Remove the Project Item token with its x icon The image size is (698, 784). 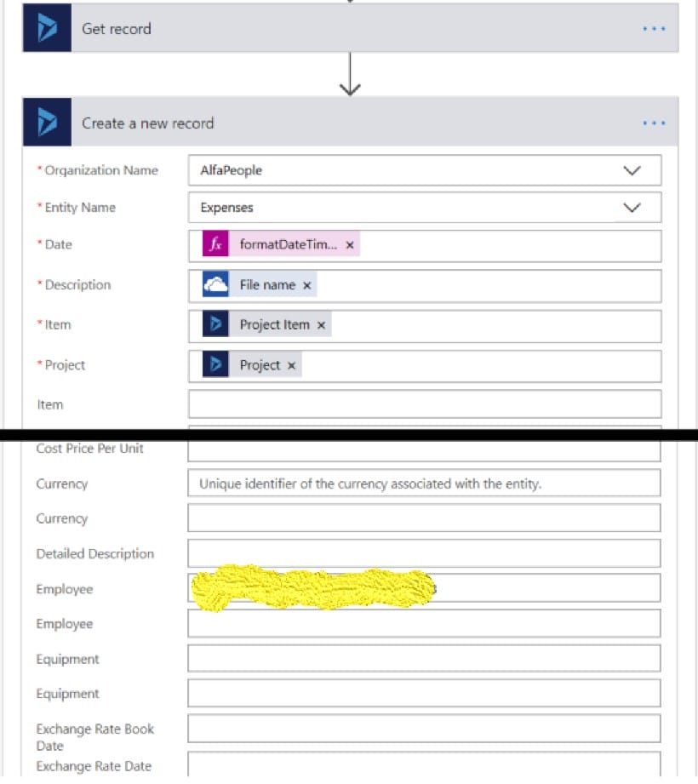coord(322,324)
